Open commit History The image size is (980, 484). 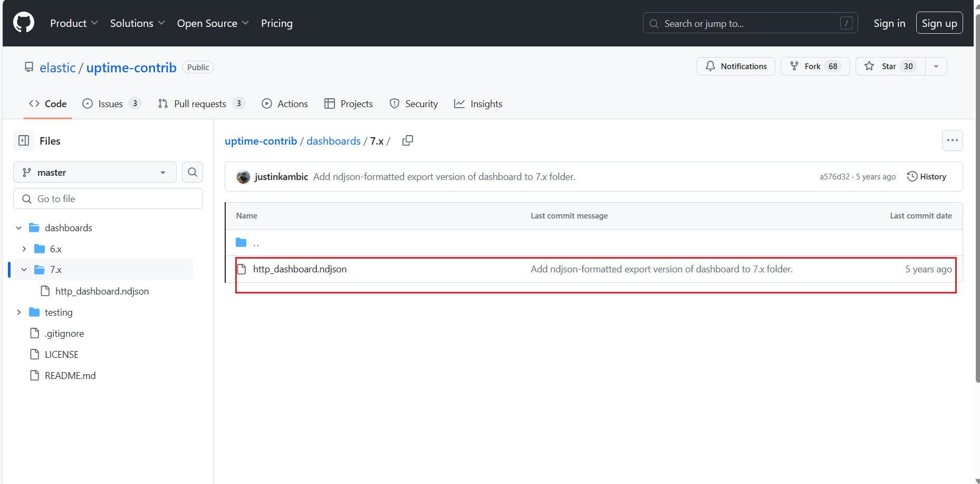[x=927, y=176]
